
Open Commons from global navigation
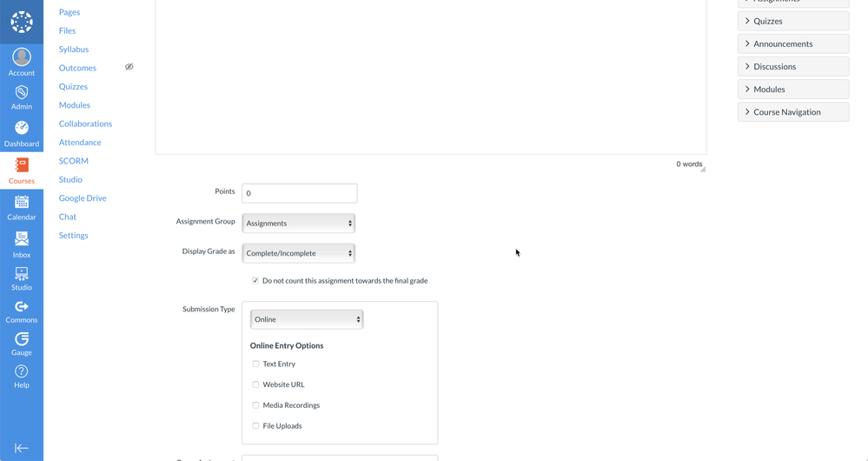[x=22, y=307]
